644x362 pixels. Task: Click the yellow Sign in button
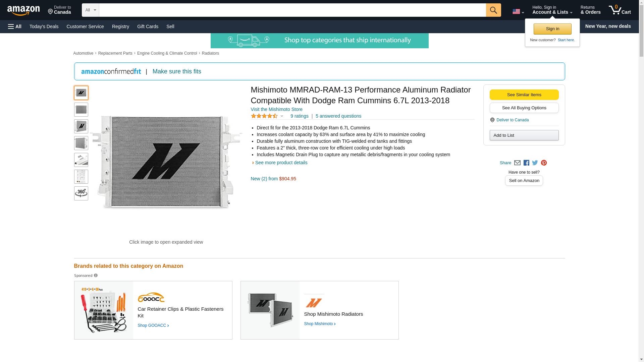pos(552,29)
